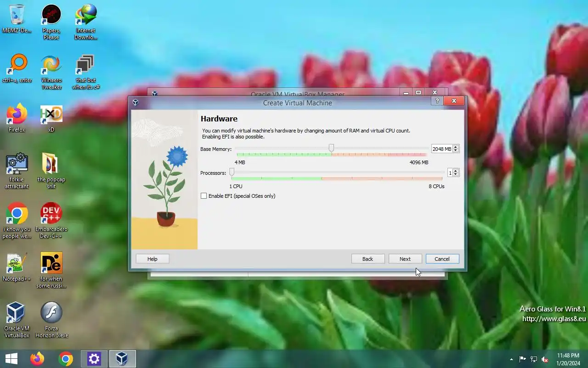Open the Recycle Bin labeled MEMZ-De...

point(17,19)
